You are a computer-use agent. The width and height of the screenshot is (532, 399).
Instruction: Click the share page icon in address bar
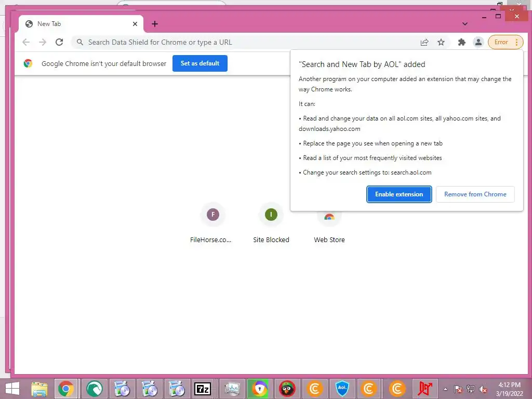424,42
